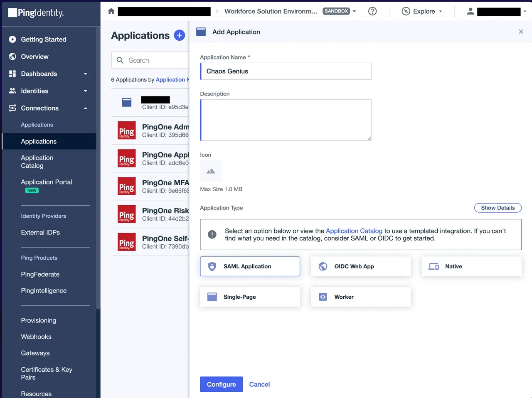Click the Show Details button
Screen dimensions: 532x398
coord(498,208)
